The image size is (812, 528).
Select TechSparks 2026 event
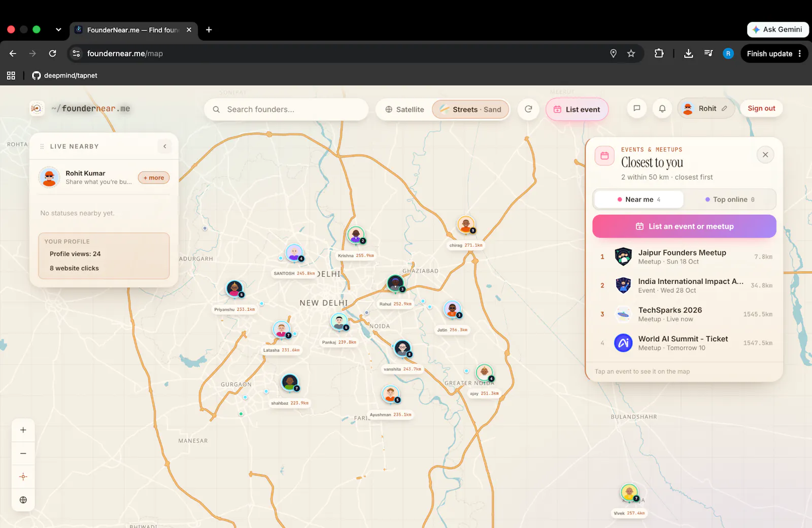tap(685, 314)
